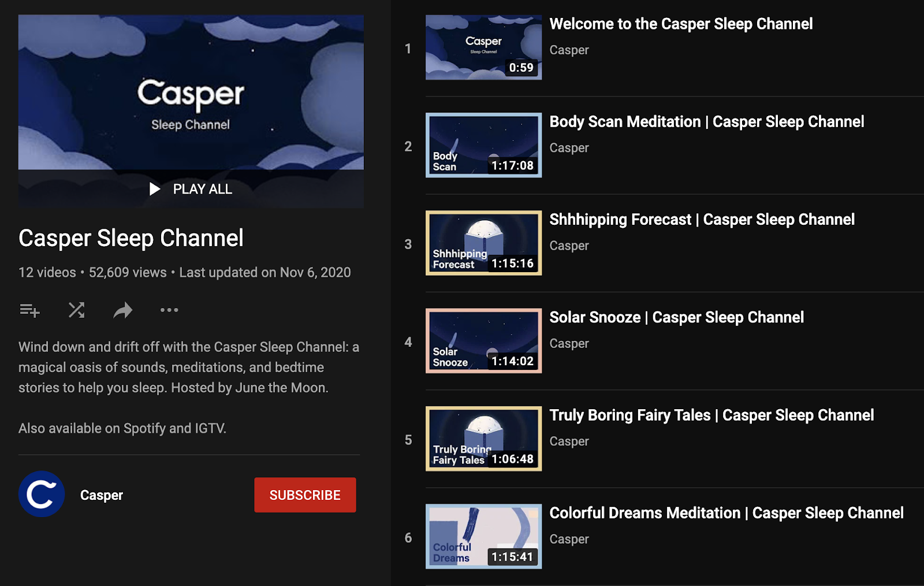Click the '52,609 views' text
Viewport: 924px width, 586px height.
click(x=128, y=272)
